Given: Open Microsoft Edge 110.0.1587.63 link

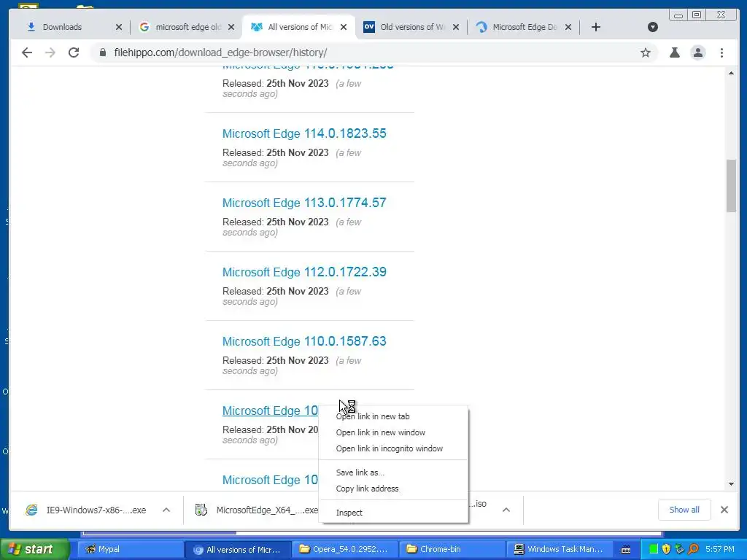Looking at the screenshot, I should point(304,341).
